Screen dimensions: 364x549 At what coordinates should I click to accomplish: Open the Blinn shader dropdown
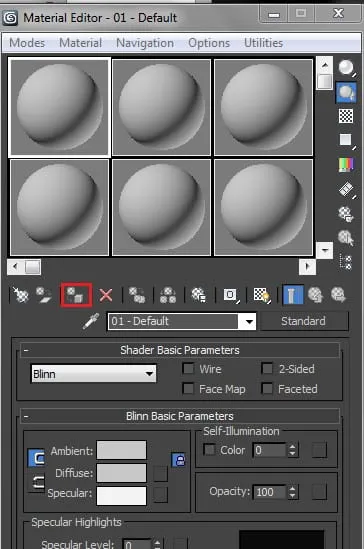[x=93, y=374]
